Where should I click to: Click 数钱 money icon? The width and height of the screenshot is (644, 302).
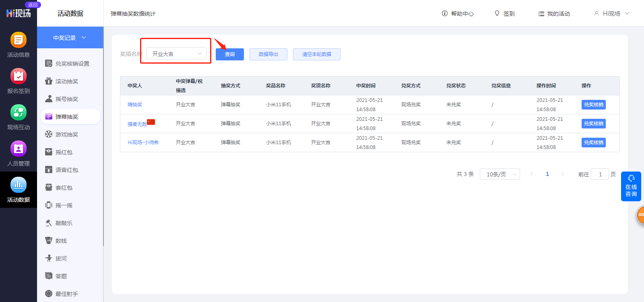click(49, 240)
